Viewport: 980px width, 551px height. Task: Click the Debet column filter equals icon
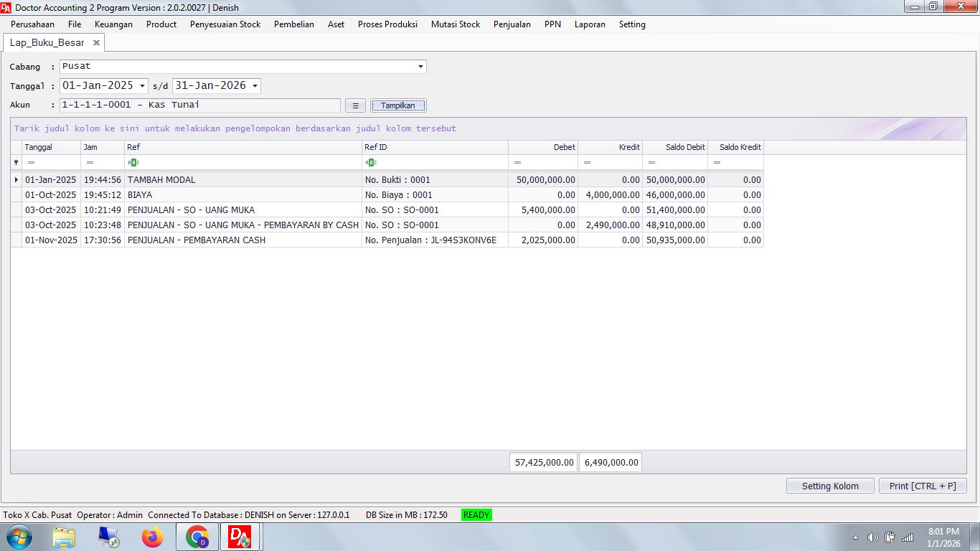click(517, 163)
